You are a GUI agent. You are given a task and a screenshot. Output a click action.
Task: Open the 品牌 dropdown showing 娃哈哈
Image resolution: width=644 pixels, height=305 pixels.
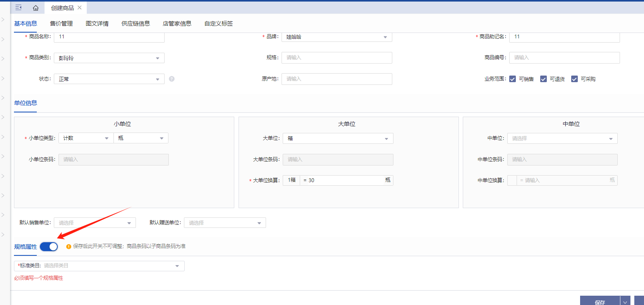[x=336, y=37]
